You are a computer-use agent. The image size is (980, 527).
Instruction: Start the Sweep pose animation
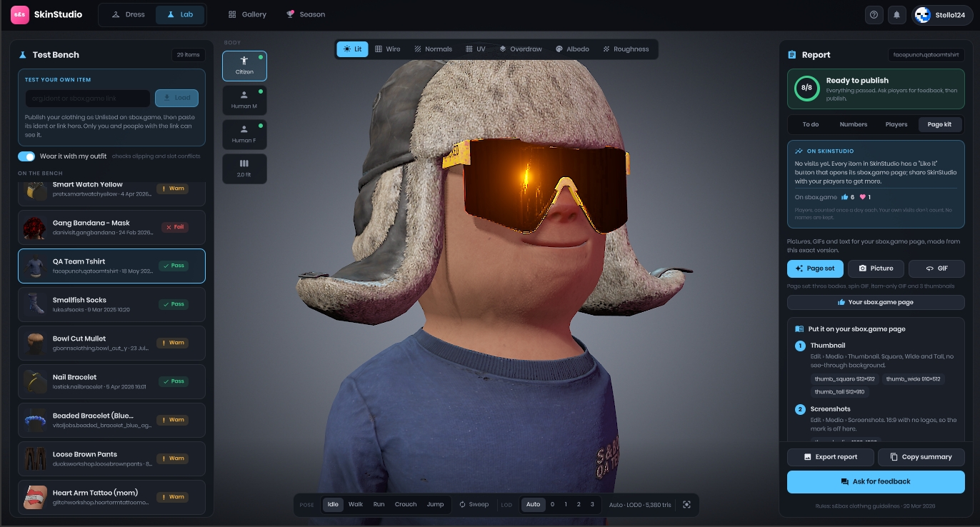click(x=474, y=504)
